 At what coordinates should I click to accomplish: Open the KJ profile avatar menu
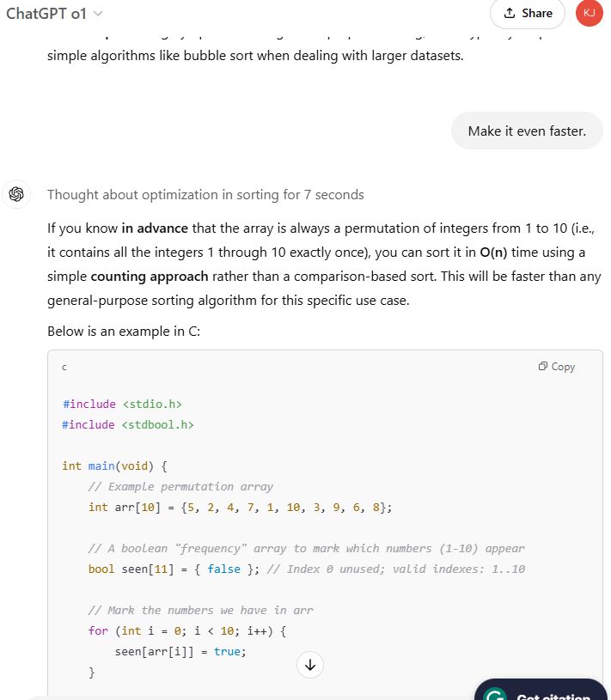pyautogui.click(x=589, y=13)
